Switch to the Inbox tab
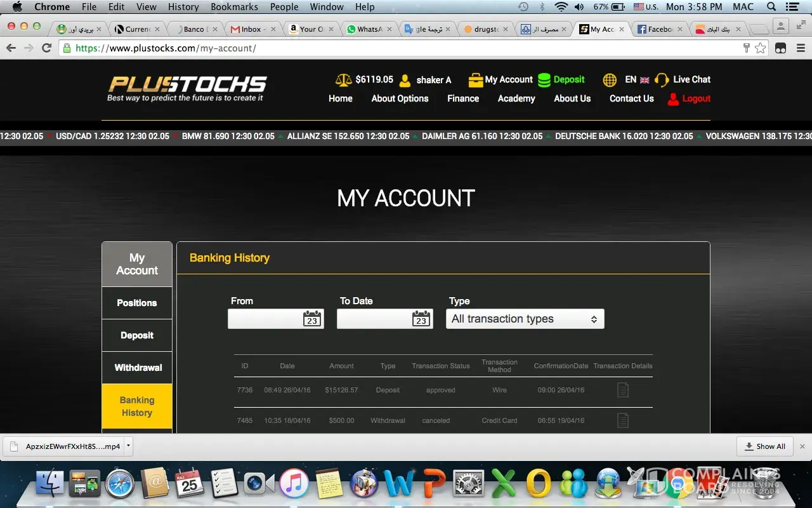The width and height of the screenshot is (812, 508). [x=252, y=29]
